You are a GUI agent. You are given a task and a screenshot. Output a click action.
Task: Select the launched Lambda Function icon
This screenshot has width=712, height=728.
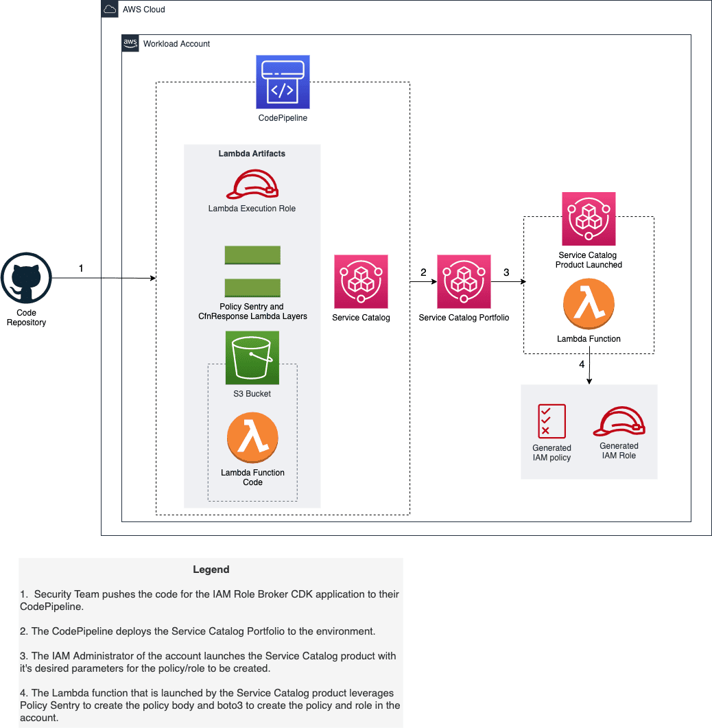click(589, 304)
